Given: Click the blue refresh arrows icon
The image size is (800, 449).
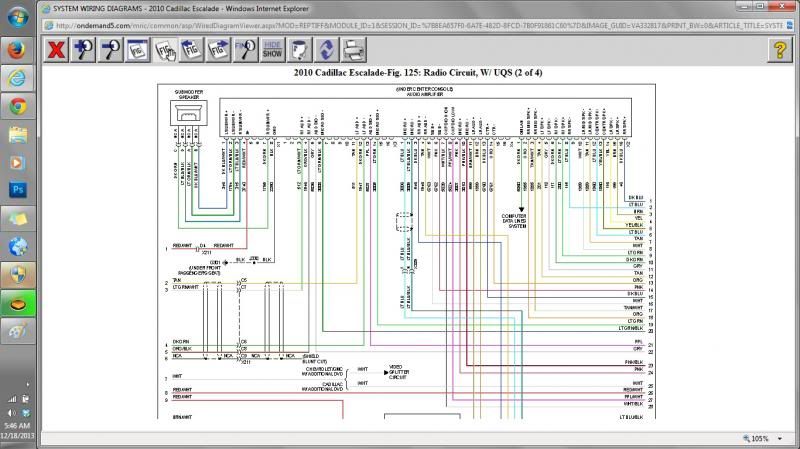Looking at the screenshot, I should point(327,50).
